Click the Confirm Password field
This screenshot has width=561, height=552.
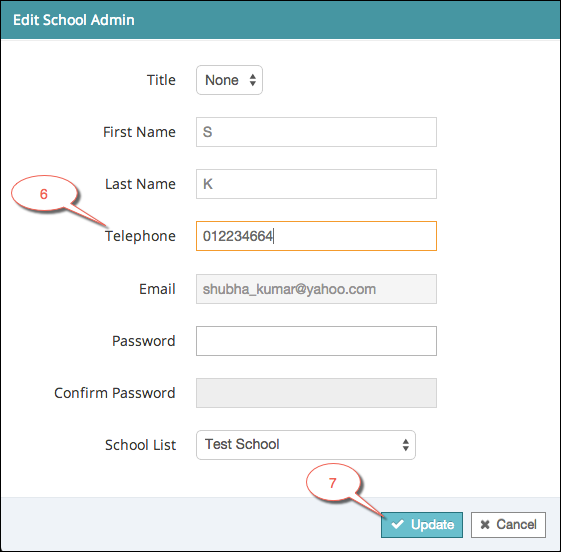click(x=316, y=393)
